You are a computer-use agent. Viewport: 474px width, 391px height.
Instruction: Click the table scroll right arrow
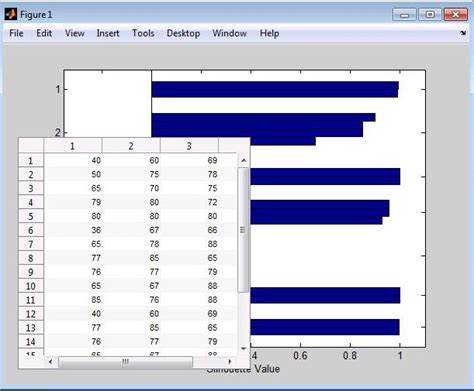(x=230, y=361)
